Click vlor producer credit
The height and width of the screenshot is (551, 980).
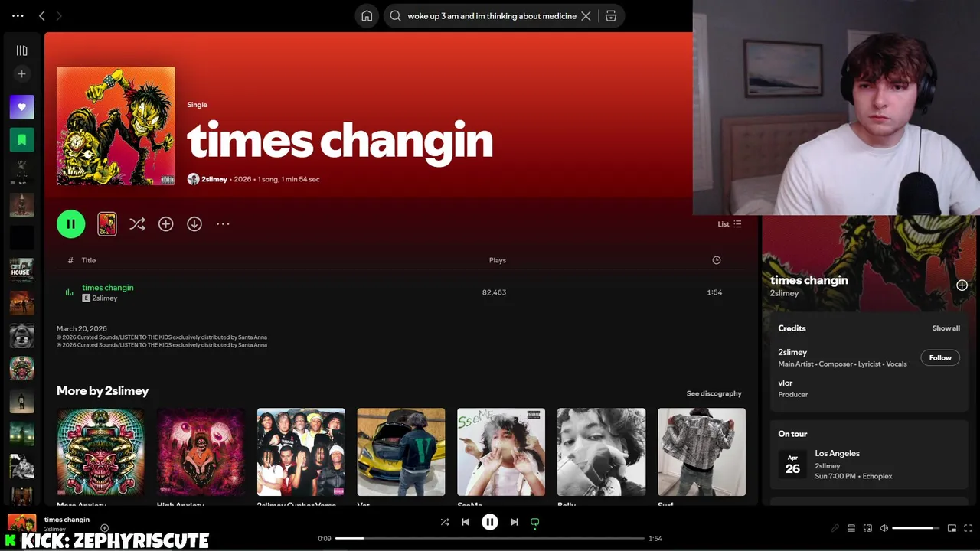(x=786, y=383)
